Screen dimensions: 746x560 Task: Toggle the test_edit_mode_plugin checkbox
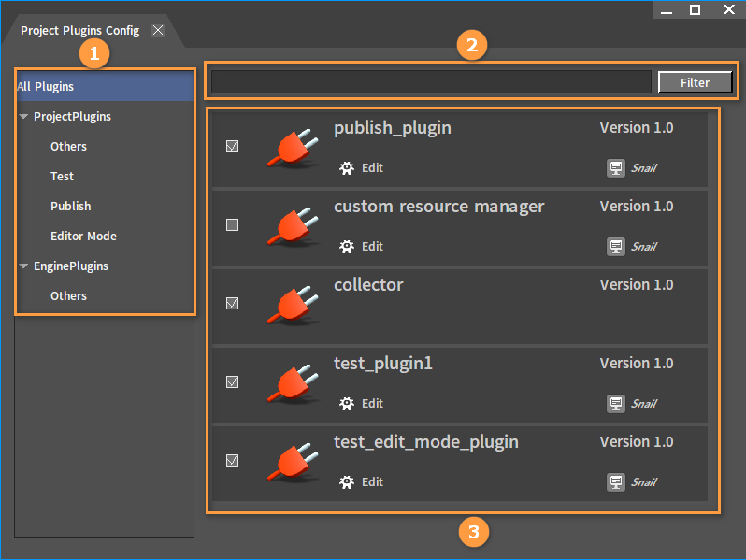(x=232, y=461)
